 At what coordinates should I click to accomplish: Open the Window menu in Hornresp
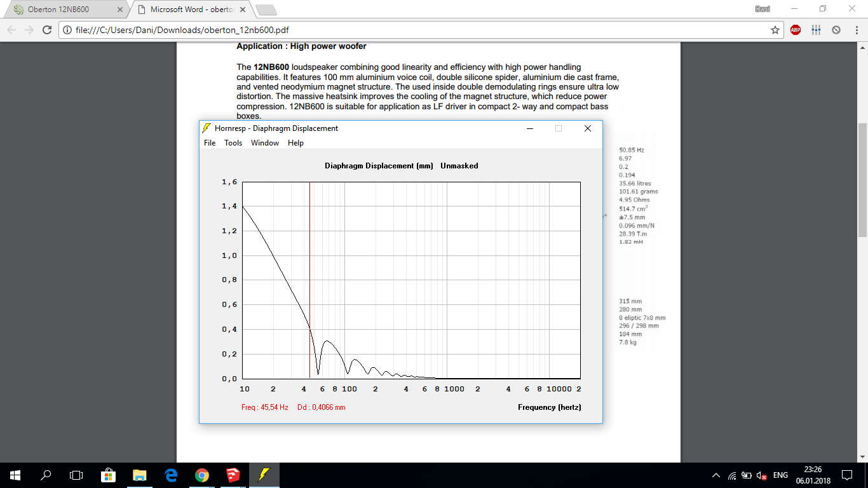click(265, 143)
